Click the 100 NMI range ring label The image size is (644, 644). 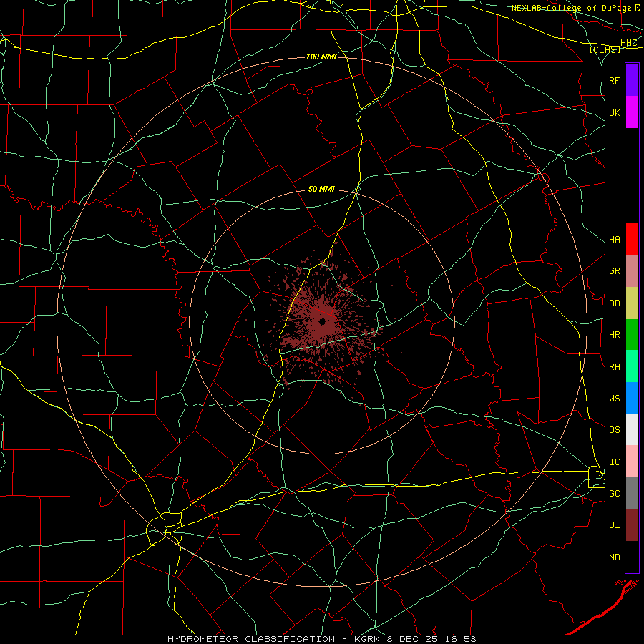coord(321,57)
